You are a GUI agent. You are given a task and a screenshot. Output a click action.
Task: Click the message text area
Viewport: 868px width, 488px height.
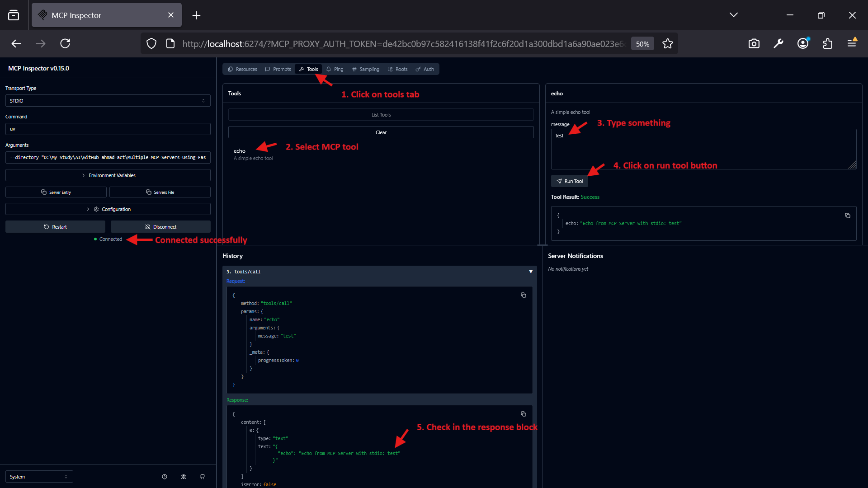pos(703,149)
